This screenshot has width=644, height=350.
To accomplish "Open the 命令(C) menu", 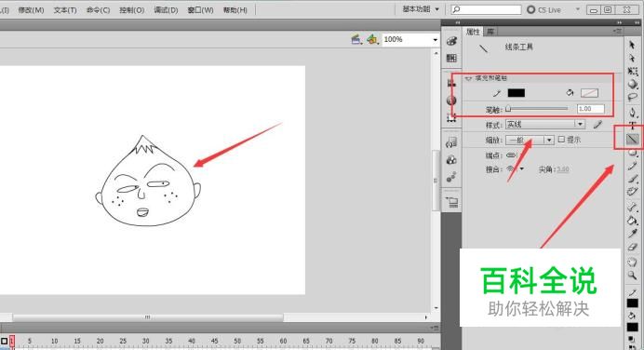I will click(98, 10).
